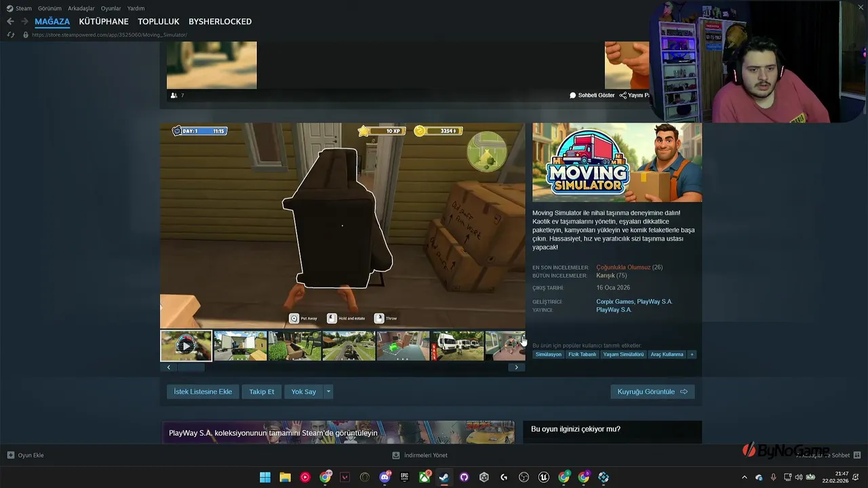
Task: Open Xbox app from taskbar
Action: click(x=425, y=477)
